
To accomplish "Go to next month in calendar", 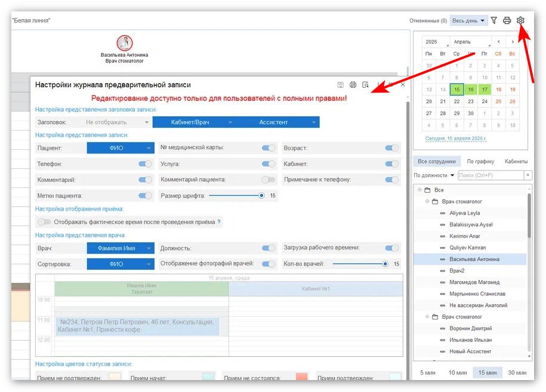I will click(x=513, y=42).
